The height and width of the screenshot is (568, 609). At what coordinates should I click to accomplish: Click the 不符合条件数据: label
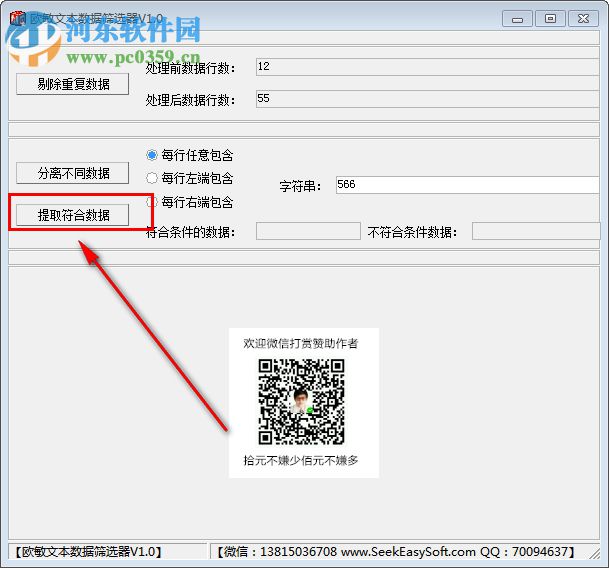coord(412,232)
